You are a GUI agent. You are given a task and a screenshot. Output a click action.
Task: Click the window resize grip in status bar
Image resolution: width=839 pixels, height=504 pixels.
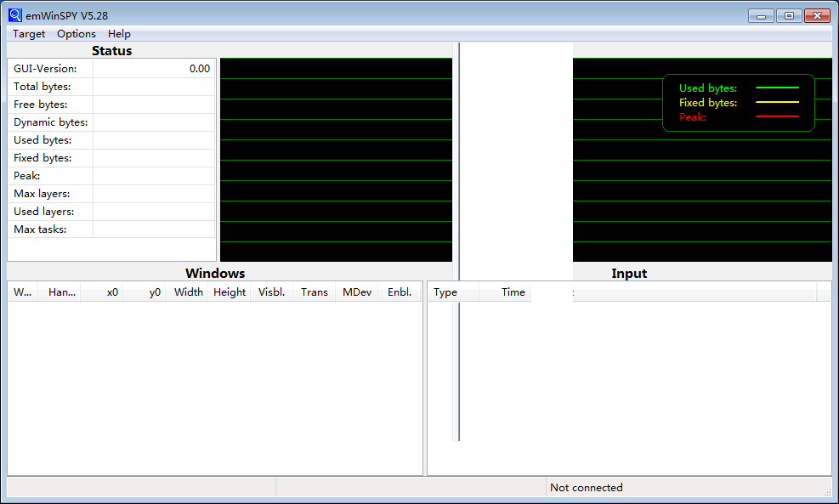tap(827, 492)
